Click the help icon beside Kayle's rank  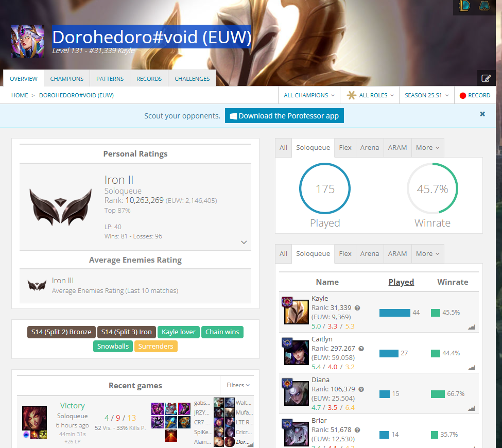click(x=357, y=308)
